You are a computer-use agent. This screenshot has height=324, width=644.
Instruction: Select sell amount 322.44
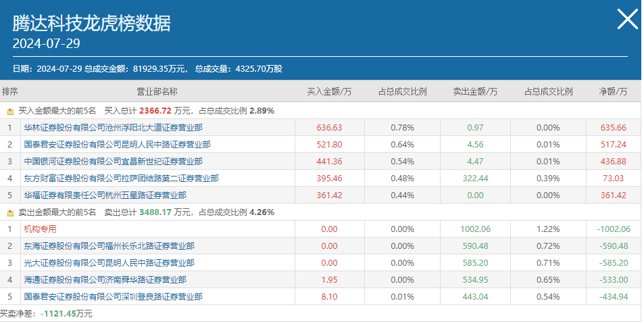tap(475, 179)
